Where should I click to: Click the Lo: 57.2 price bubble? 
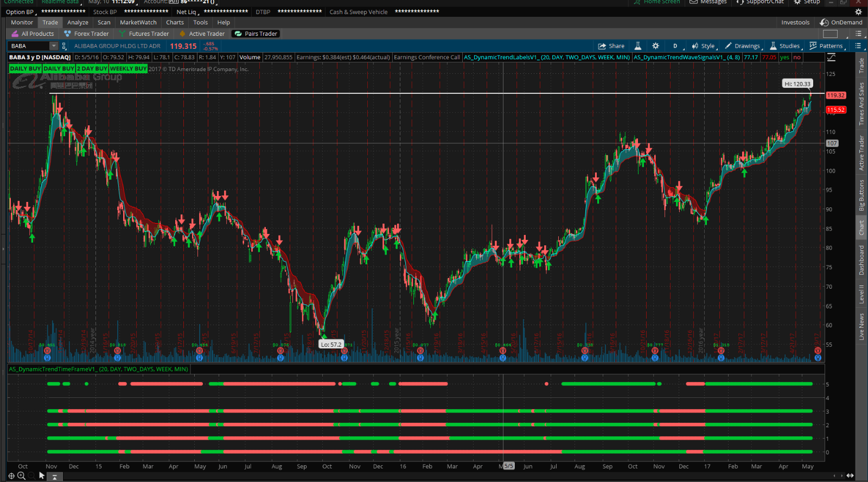click(331, 344)
